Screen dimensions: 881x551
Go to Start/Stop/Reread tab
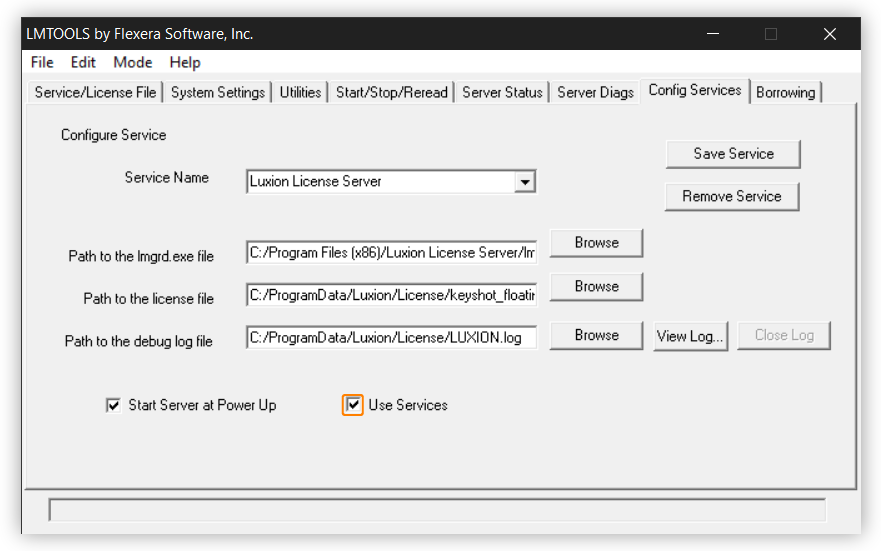[392, 92]
